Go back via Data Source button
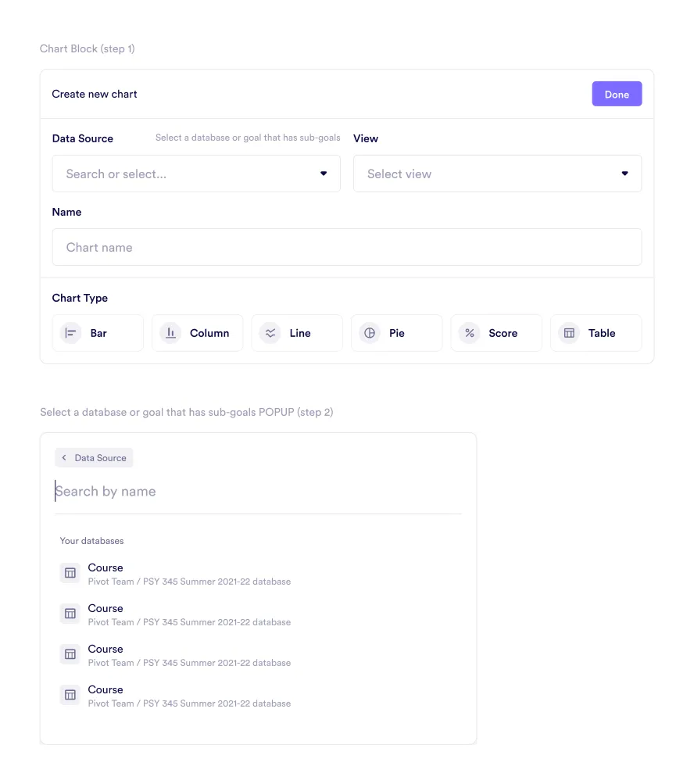 (x=95, y=458)
